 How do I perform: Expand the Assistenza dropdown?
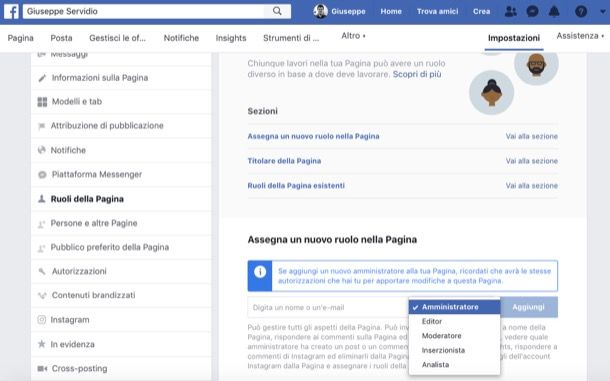tap(580, 36)
